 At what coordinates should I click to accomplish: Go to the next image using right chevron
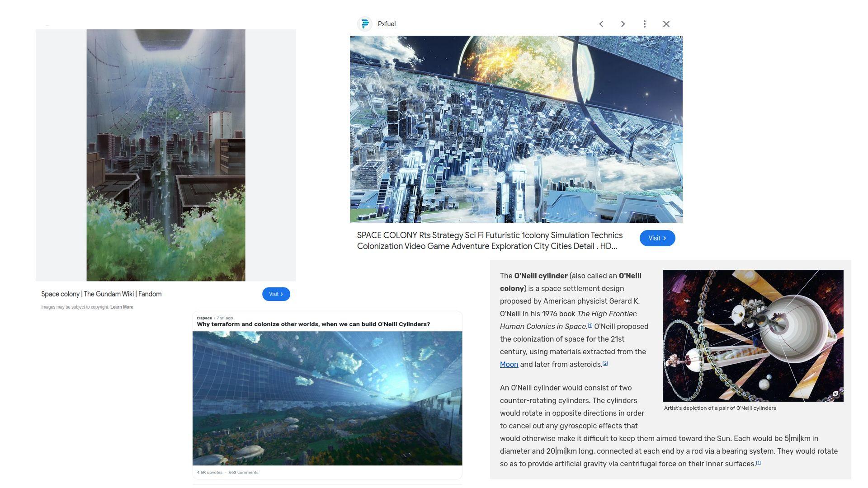coord(623,24)
